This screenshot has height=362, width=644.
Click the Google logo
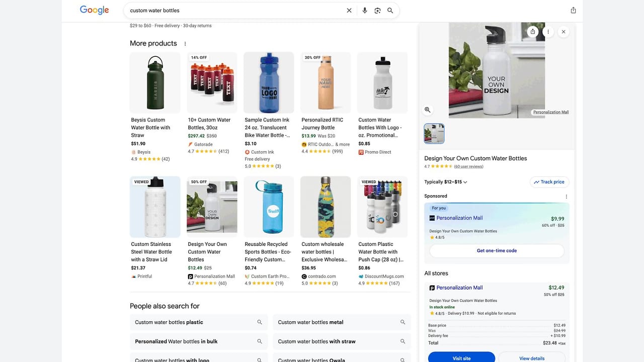94,10
